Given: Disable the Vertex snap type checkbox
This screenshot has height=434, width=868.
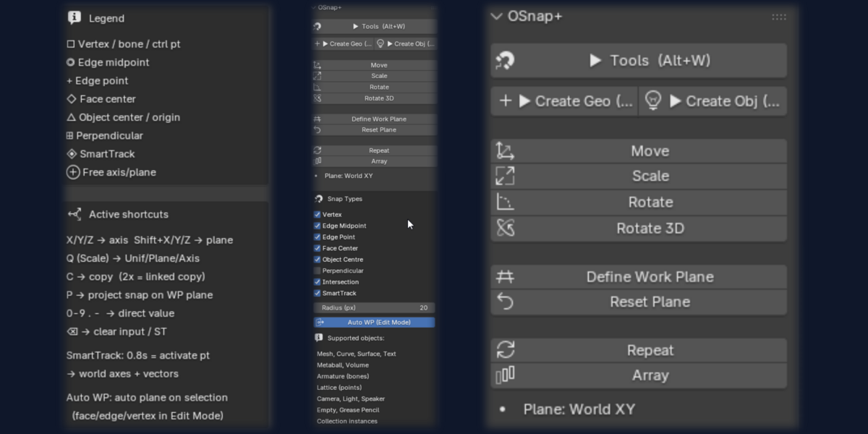Looking at the screenshot, I should pyautogui.click(x=318, y=215).
